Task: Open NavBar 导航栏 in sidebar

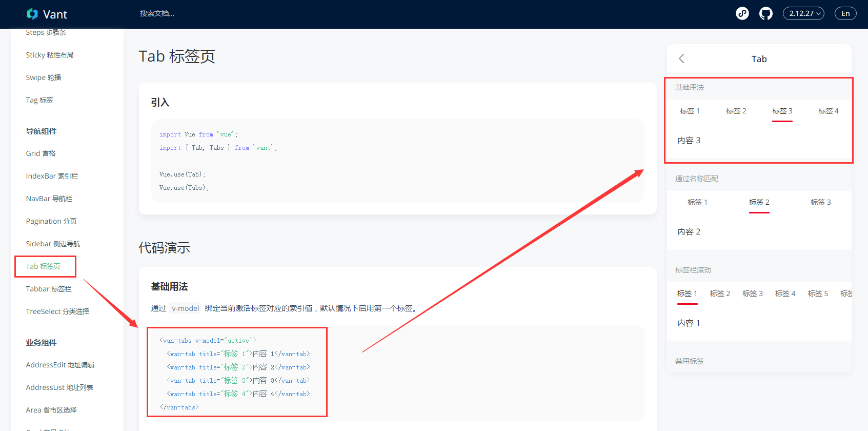Action: [x=49, y=199]
